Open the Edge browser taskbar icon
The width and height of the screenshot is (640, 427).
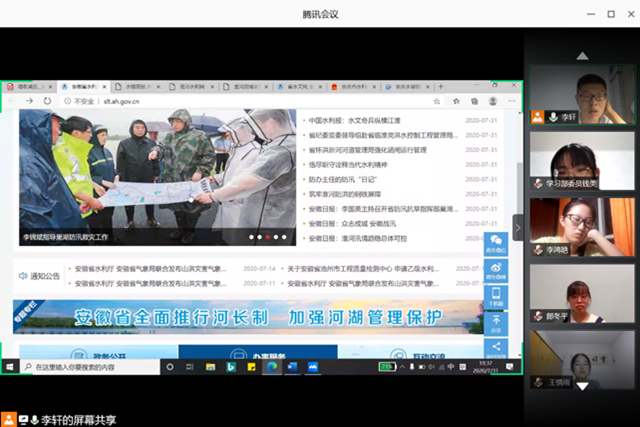pyautogui.click(x=271, y=368)
